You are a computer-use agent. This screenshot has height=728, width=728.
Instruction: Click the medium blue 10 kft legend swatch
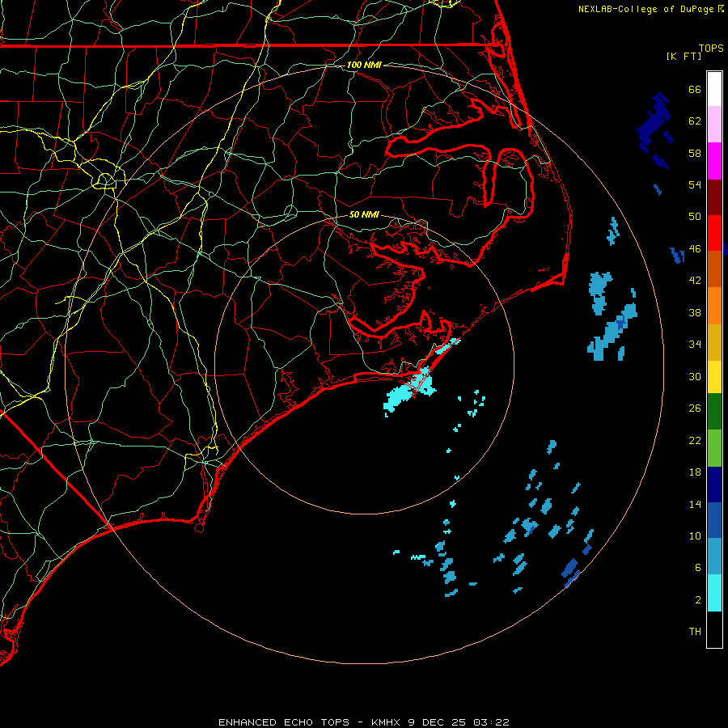(714, 520)
